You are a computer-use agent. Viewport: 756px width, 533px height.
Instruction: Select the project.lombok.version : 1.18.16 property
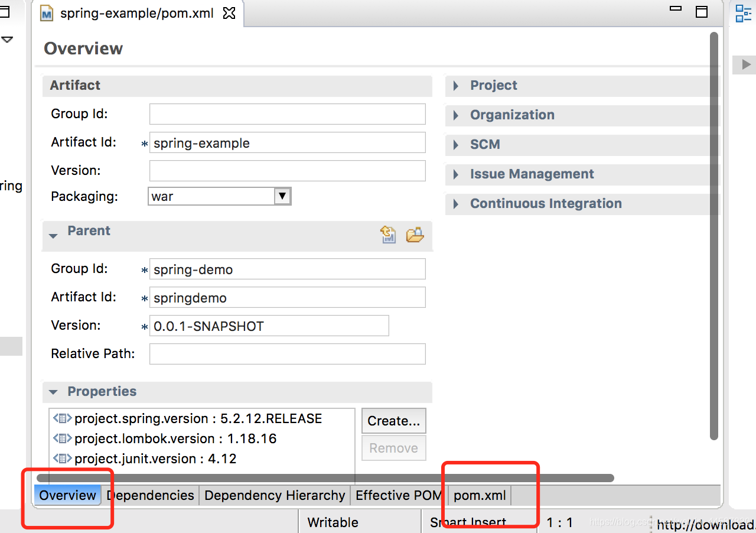(x=165, y=438)
